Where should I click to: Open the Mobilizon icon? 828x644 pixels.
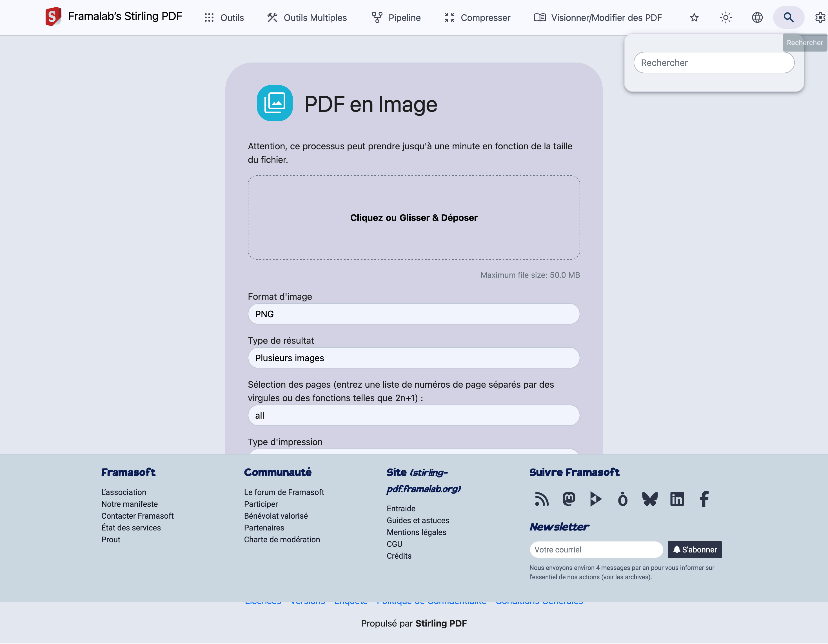tap(622, 499)
